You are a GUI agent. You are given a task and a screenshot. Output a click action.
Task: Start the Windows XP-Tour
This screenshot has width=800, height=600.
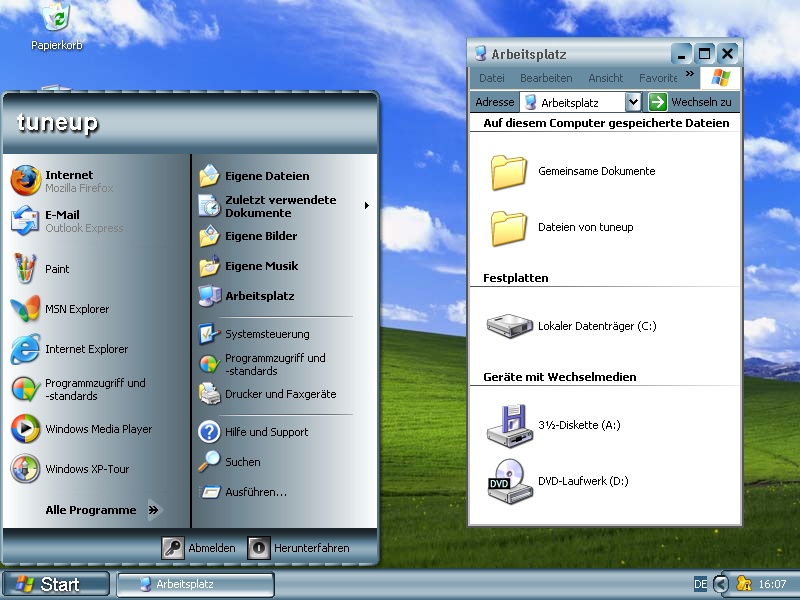coord(70,469)
